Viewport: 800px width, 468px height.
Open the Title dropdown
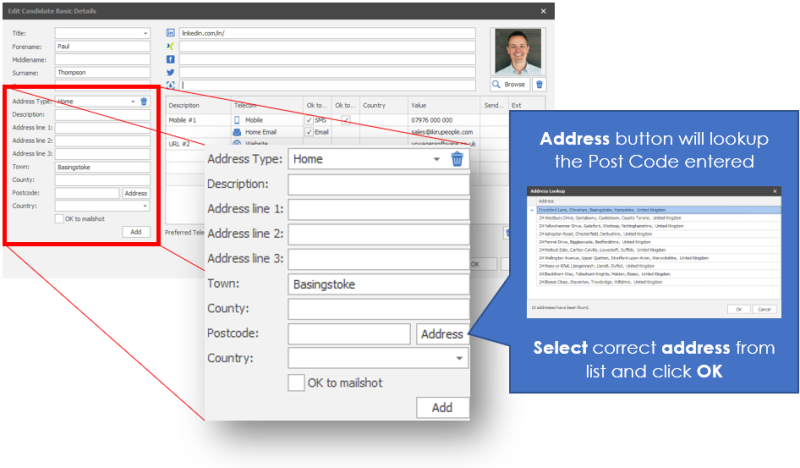coord(146,33)
